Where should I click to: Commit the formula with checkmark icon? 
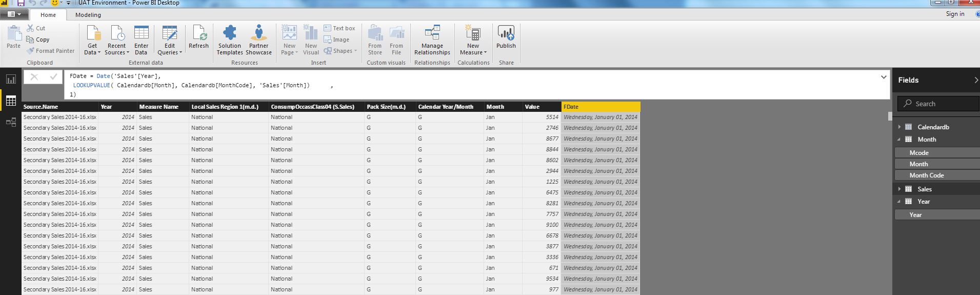click(x=53, y=77)
